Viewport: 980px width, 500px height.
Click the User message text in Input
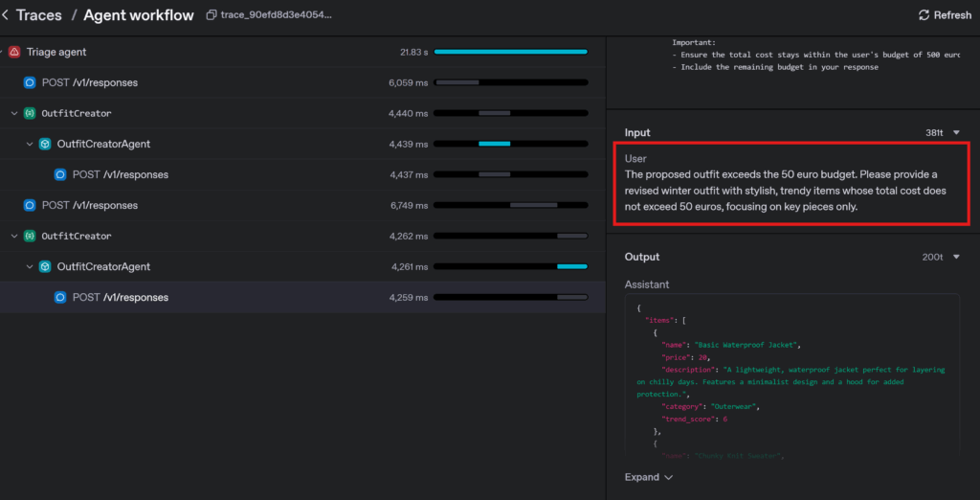[786, 191]
